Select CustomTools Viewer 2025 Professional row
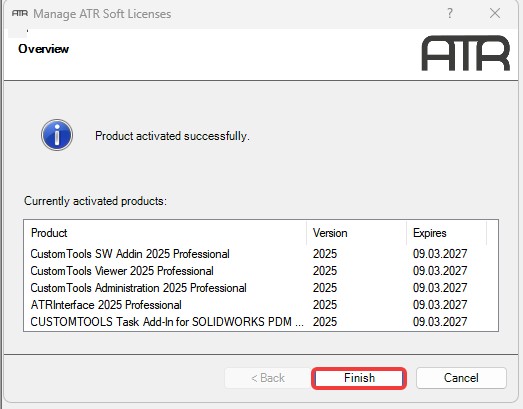This screenshot has height=409, width=523. pyautogui.click(x=261, y=271)
